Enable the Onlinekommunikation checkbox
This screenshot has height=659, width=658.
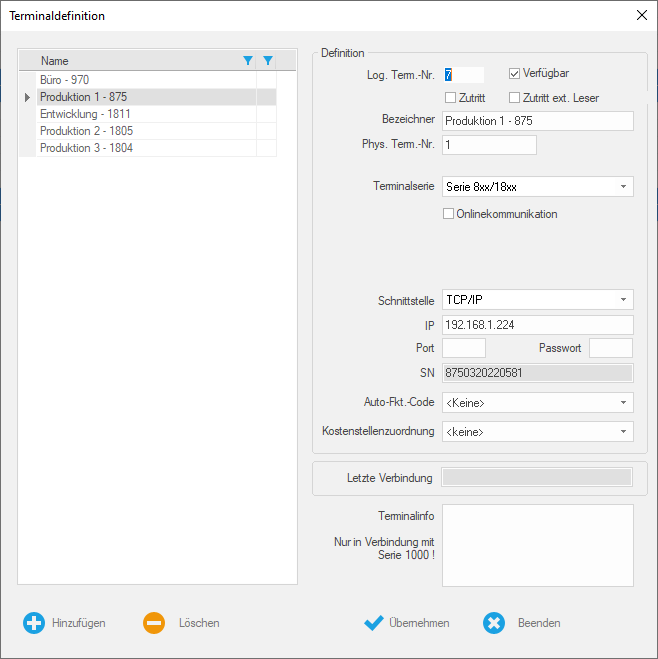pos(449,214)
